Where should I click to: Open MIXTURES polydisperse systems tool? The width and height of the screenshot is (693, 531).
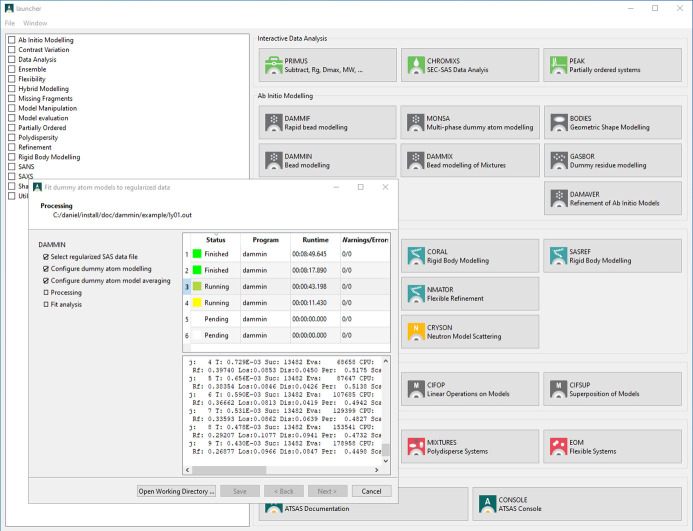[x=469, y=447]
